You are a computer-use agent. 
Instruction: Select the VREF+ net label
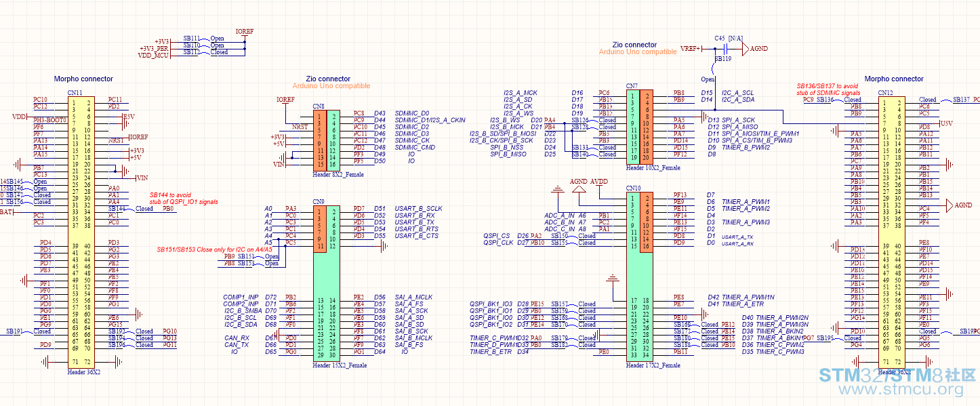coord(690,49)
